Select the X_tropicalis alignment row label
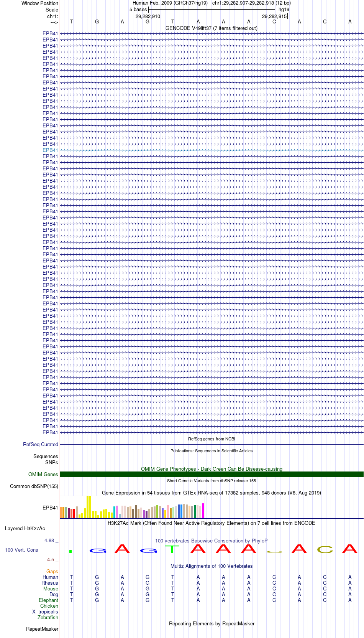364x638 pixels. [45, 612]
